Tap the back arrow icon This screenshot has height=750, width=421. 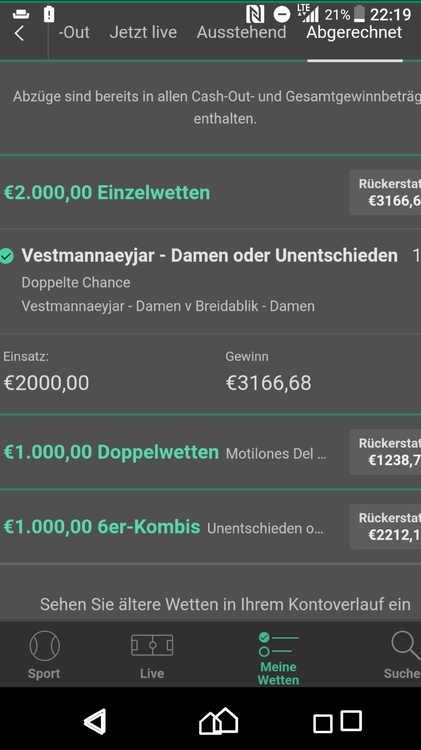tap(19, 33)
